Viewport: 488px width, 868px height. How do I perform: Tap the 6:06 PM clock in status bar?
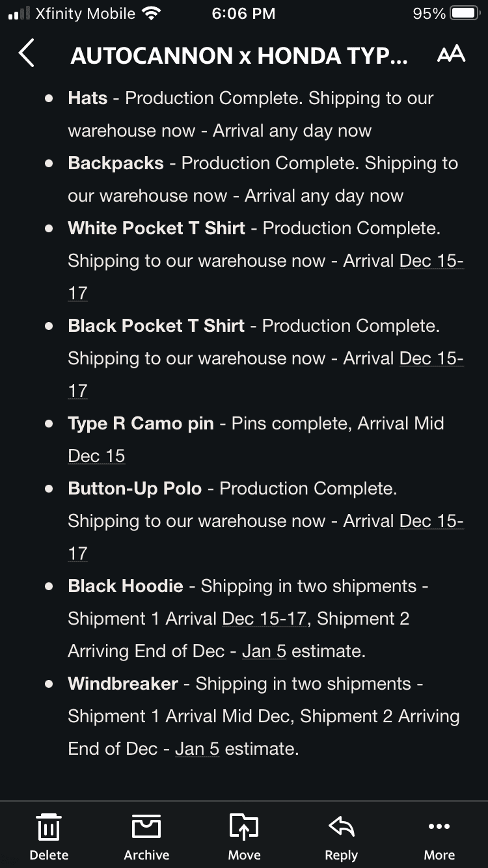(243, 14)
